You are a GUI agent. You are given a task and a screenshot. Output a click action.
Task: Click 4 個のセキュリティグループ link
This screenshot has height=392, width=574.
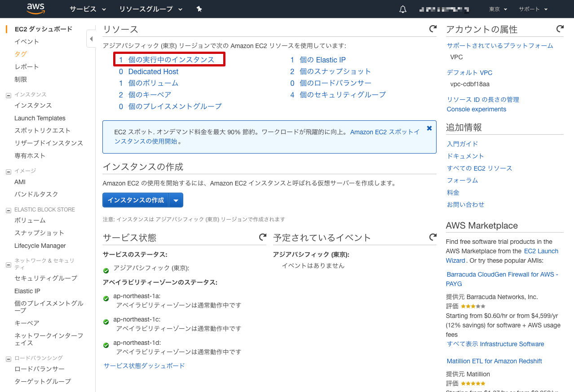coord(338,95)
